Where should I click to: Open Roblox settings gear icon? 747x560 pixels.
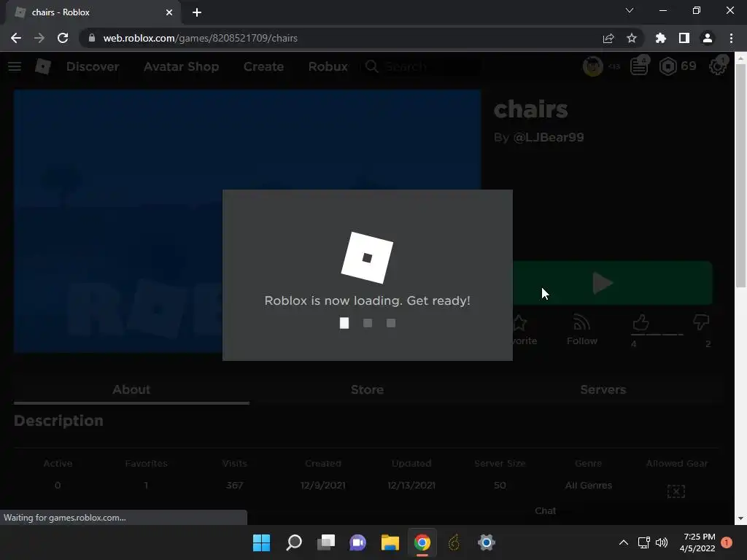[718, 66]
